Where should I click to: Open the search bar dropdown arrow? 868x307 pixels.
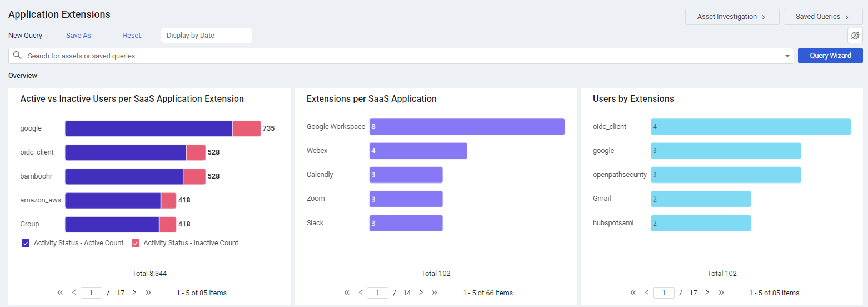787,56
